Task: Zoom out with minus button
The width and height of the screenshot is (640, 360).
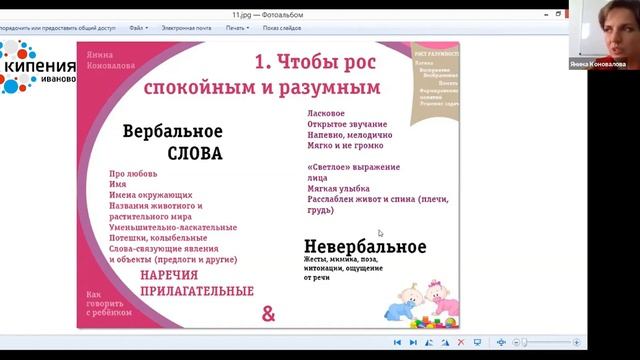Action: (516, 342)
